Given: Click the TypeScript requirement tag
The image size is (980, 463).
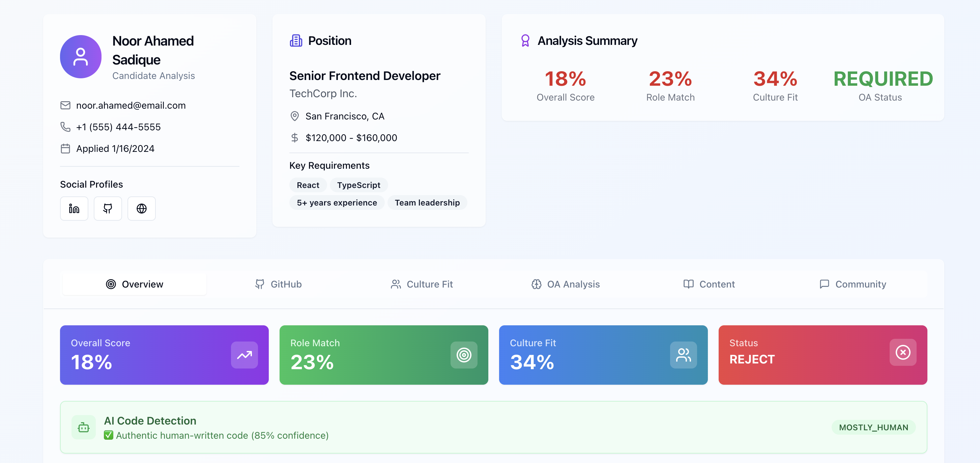Looking at the screenshot, I should point(358,185).
